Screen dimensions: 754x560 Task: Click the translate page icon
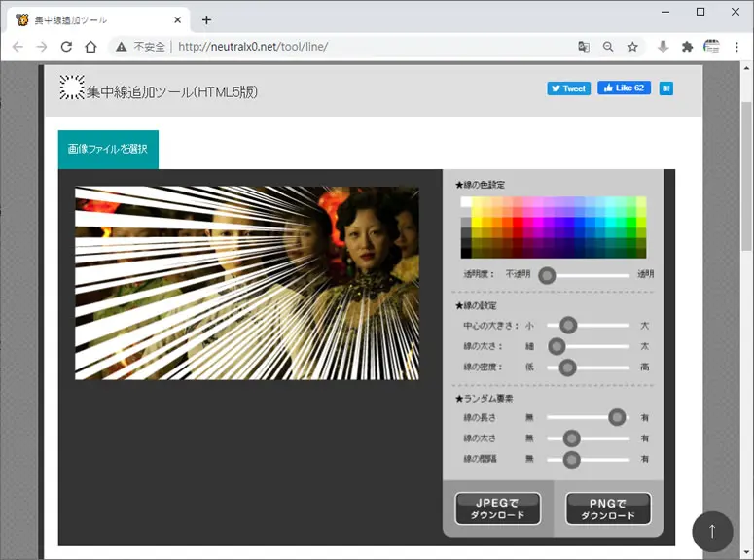point(584,47)
